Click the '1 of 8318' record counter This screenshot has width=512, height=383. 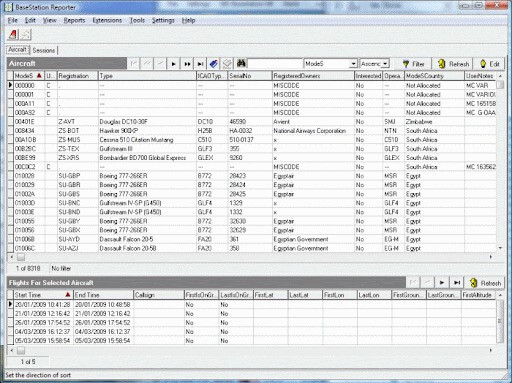pyautogui.click(x=28, y=268)
